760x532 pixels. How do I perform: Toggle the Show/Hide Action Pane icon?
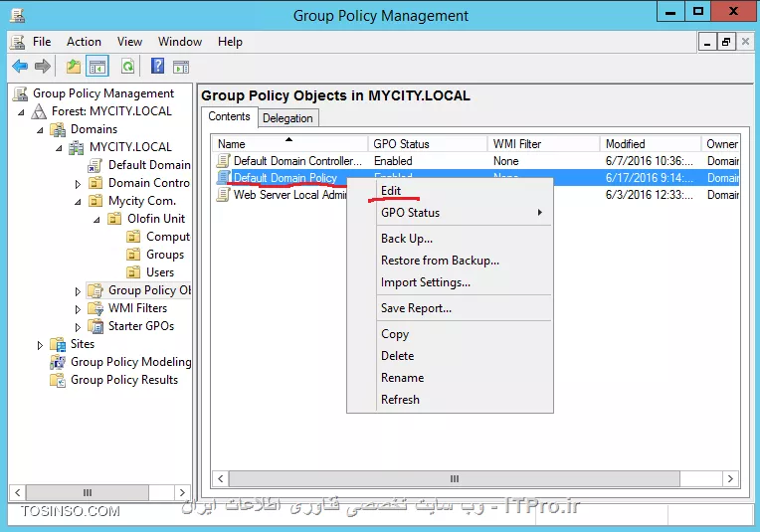(x=181, y=67)
